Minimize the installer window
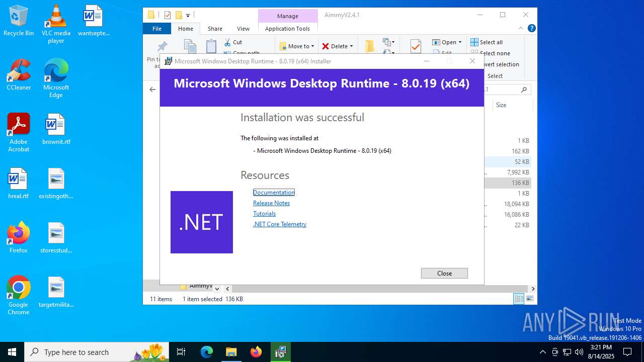 426,61
